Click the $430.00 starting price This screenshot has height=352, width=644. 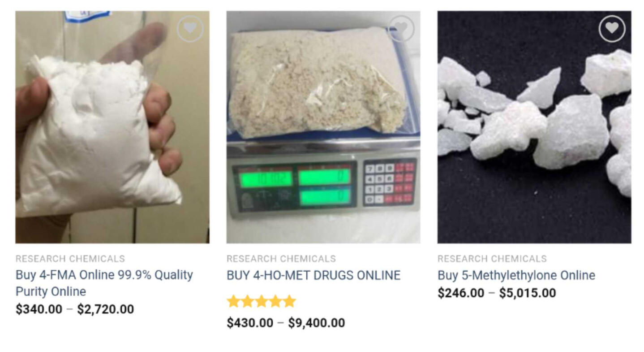(250, 323)
